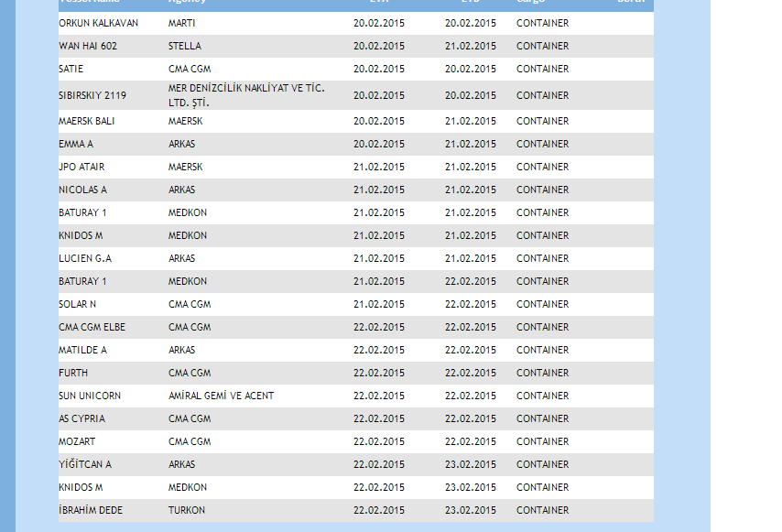Select vessel CMA CGM ELBE

92,328
